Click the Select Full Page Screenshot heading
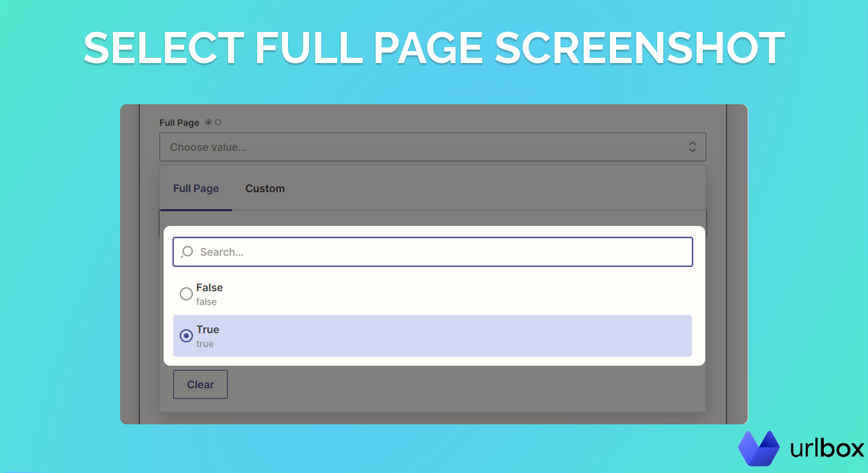The width and height of the screenshot is (868, 473). [x=434, y=48]
